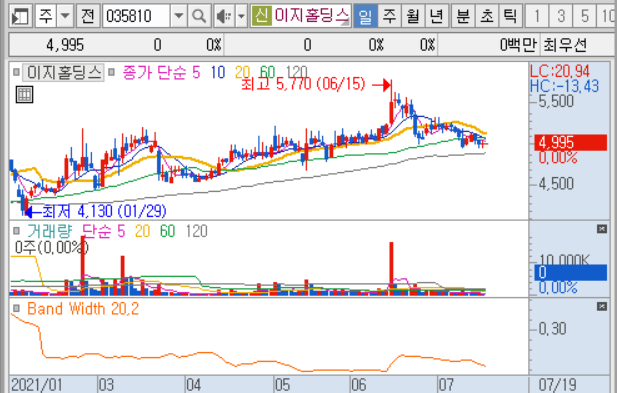Click the 최저 4,130 (01/29) low marker
Screen dimensions: 617x393
click(104, 212)
